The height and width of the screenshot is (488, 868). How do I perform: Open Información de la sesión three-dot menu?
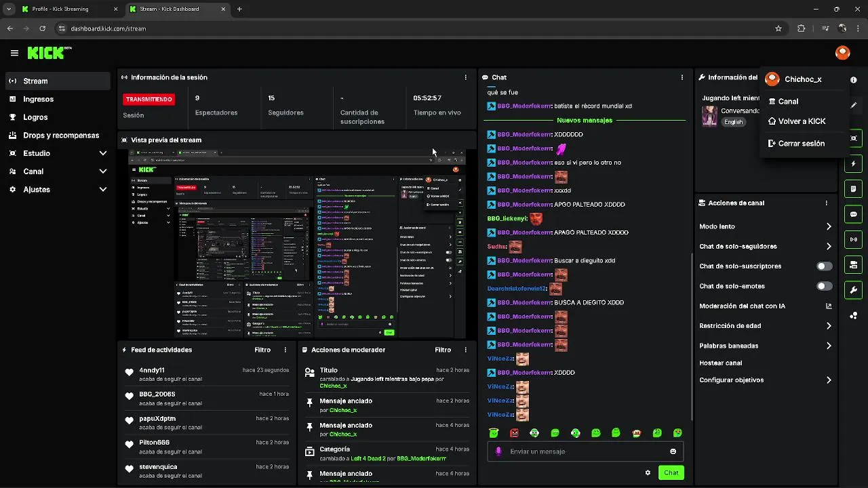click(x=465, y=77)
